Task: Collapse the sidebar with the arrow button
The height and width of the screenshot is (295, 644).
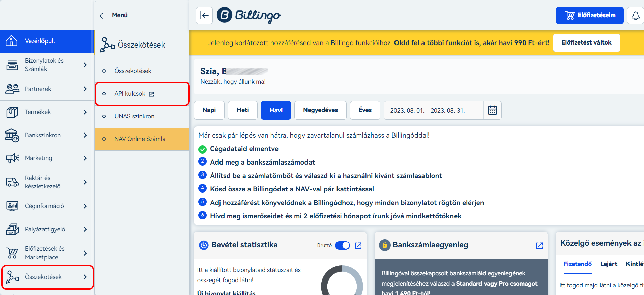Action: pyautogui.click(x=204, y=15)
